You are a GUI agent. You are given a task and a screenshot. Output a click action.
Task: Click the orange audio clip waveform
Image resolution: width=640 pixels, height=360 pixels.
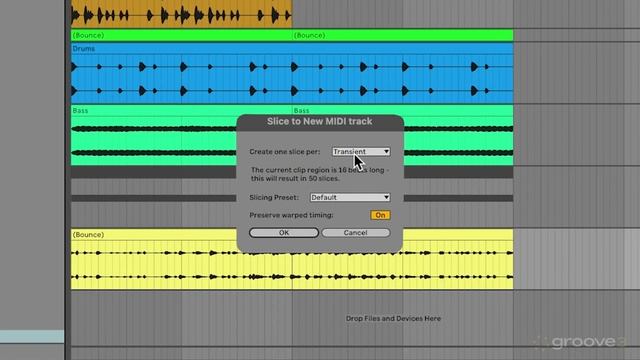pyautogui.click(x=181, y=15)
